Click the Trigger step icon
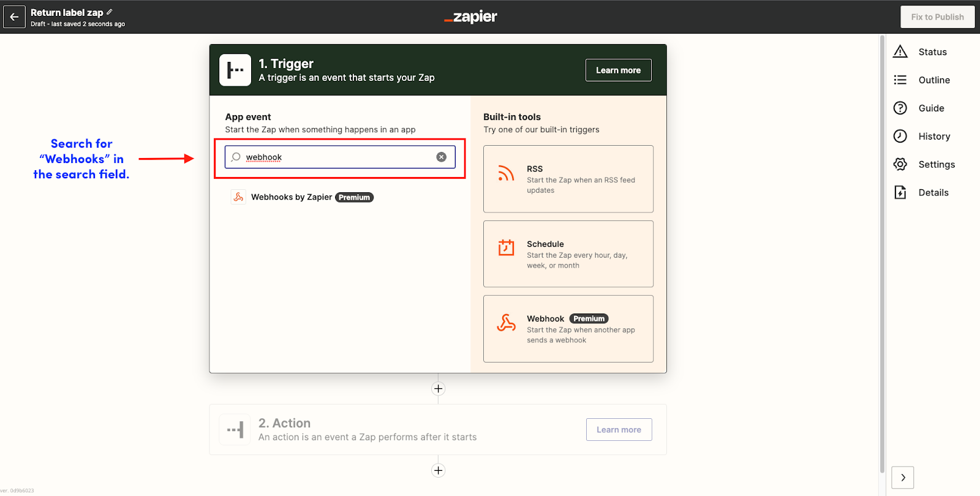The height and width of the screenshot is (496, 980). (x=235, y=70)
